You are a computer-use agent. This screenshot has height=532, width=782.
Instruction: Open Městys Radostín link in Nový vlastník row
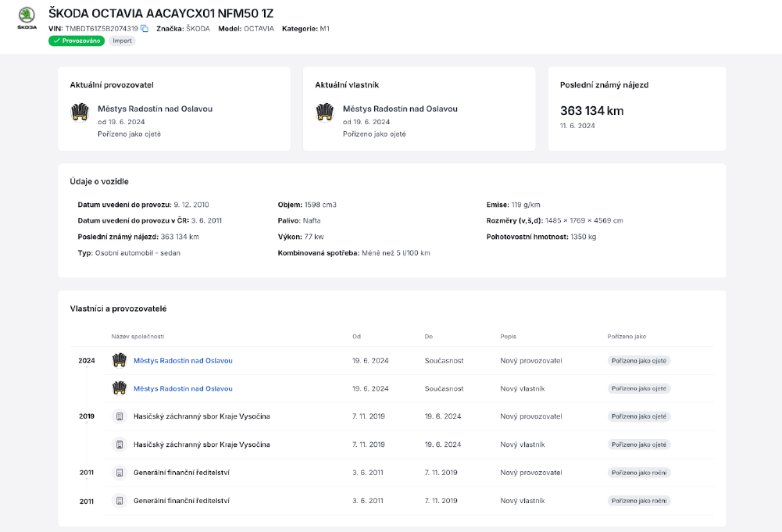click(183, 388)
